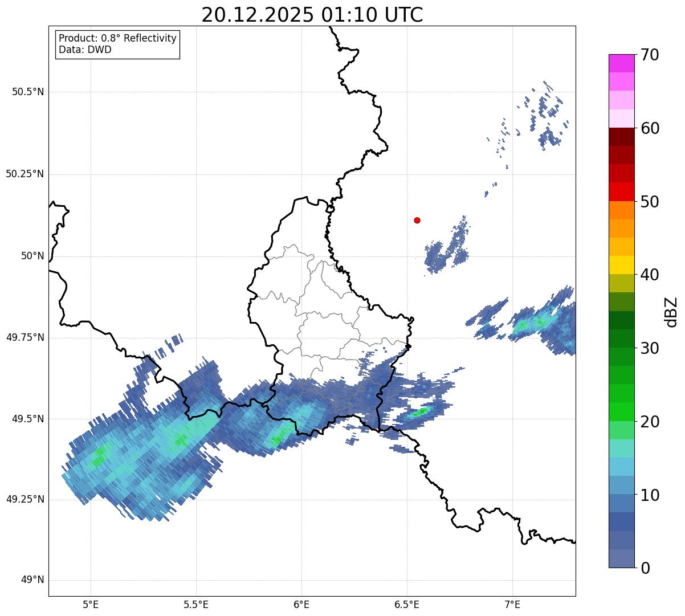This screenshot has height=616, width=685.
Task: Click the 6.5°E longitude label
Action: pyautogui.click(x=407, y=604)
